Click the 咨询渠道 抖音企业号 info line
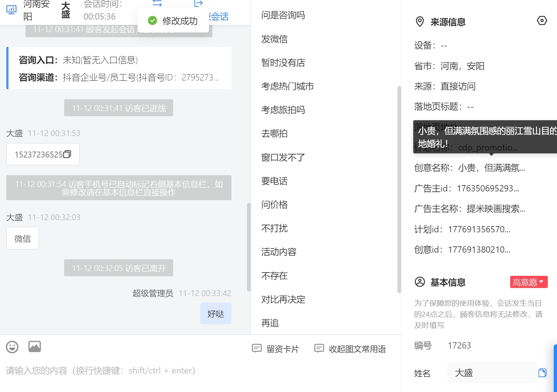Image resolution: width=557 pixels, height=392 pixels. pyautogui.click(x=119, y=77)
